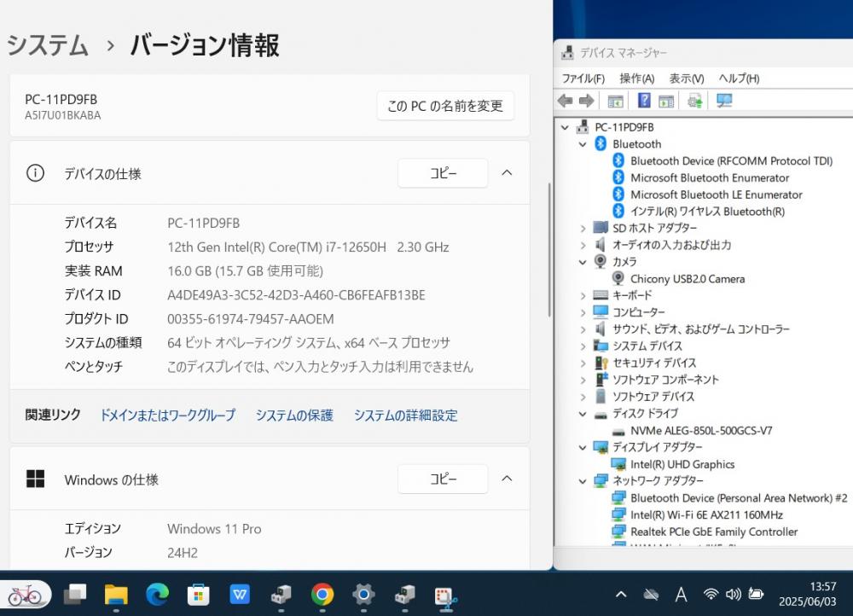Copy the デバイスの仕様 details with コピー
853x616 pixels.
[x=443, y=173]
